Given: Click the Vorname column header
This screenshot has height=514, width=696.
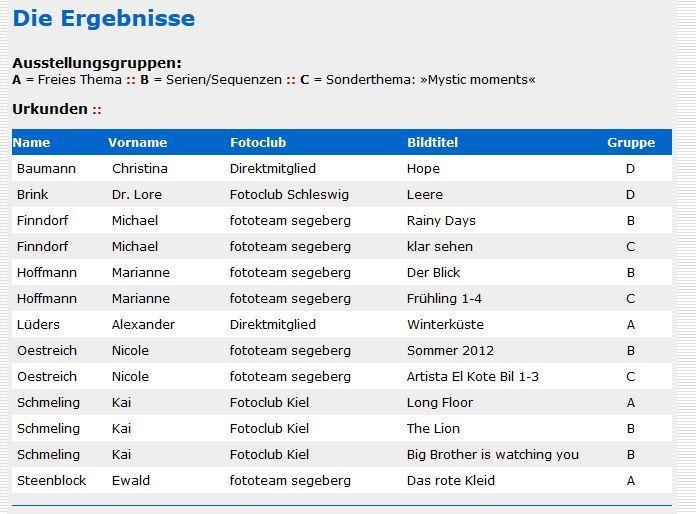Looking at the screenshot, I should 138,142.
